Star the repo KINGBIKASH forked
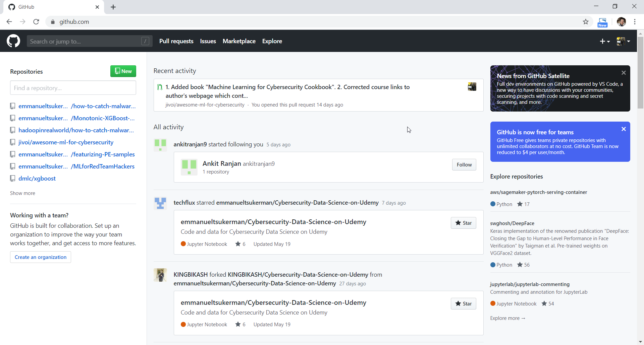The height and width of the screenshot is (345, 644). (463, 304)
